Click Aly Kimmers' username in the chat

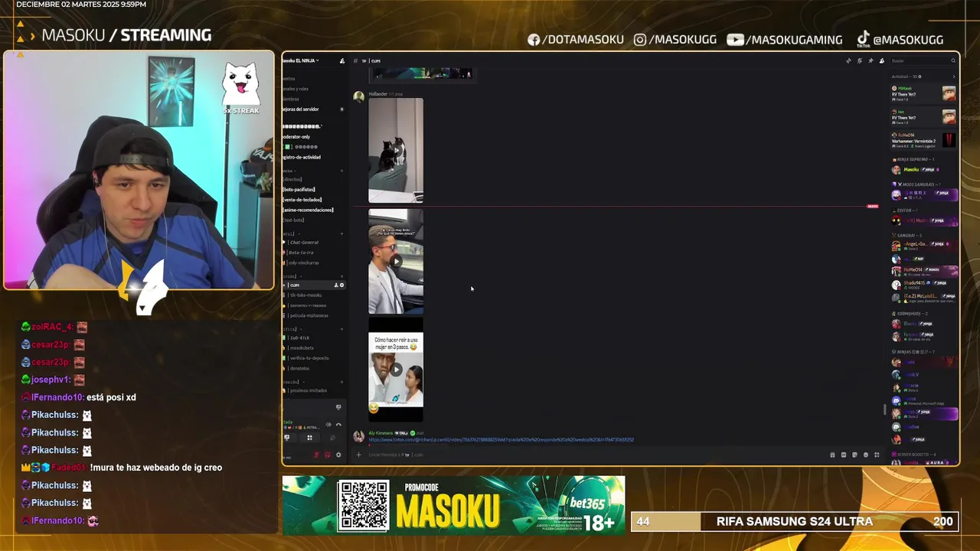pyautogui.click(x=381, y=433)
